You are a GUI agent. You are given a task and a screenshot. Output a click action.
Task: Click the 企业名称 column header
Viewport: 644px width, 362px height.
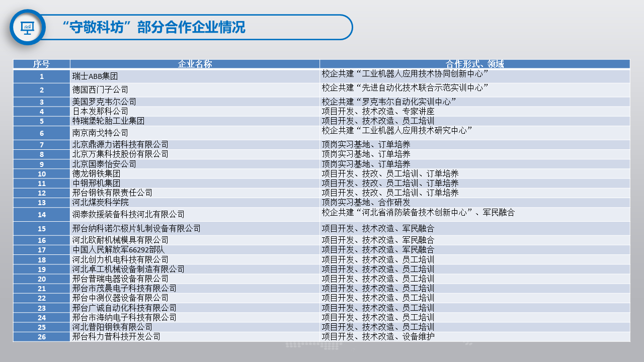tap(195, 64)
